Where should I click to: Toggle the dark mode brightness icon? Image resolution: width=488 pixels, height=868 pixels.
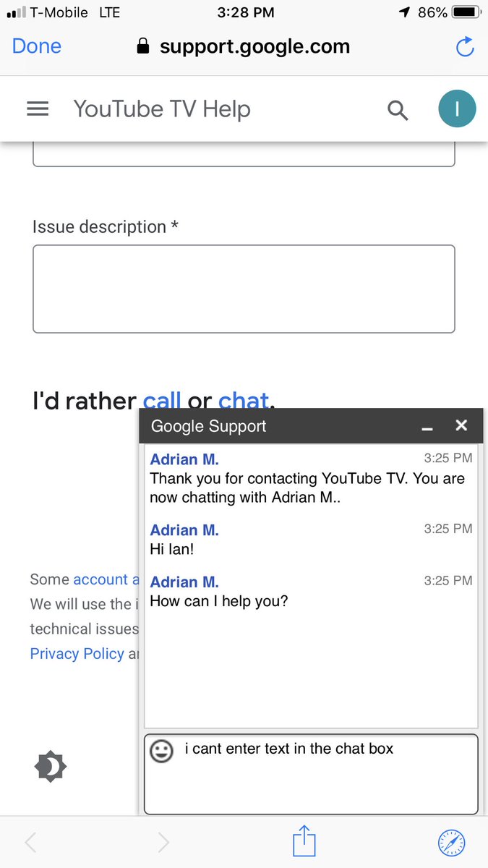coord(51,766)
